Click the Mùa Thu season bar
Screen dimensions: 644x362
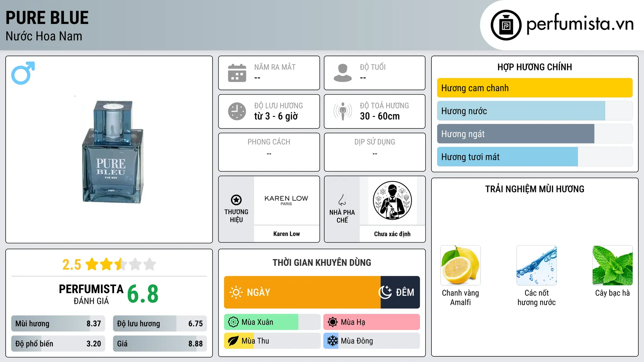click(272, 341)
